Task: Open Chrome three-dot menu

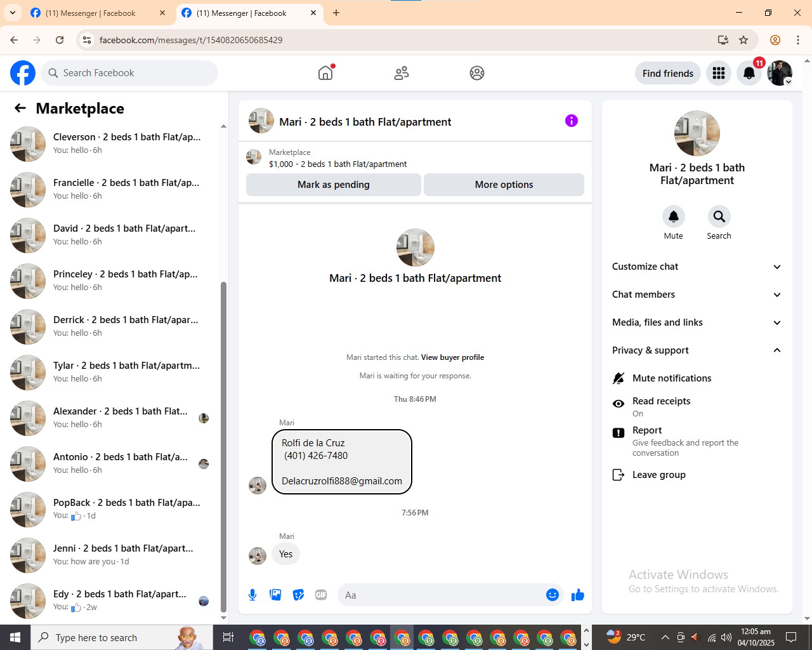Action: [x=798, y=40]
